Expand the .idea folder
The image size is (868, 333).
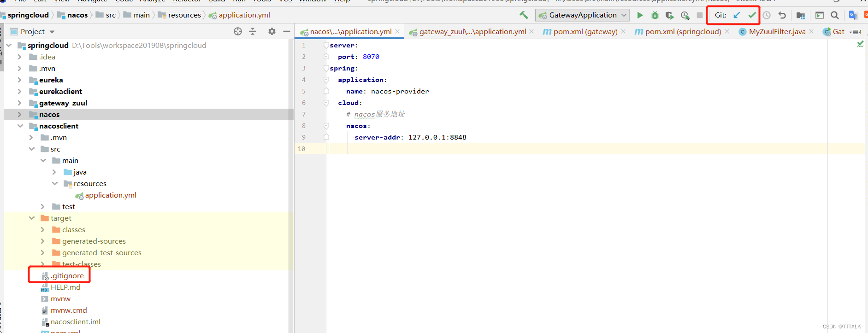[x=19, y=57]
